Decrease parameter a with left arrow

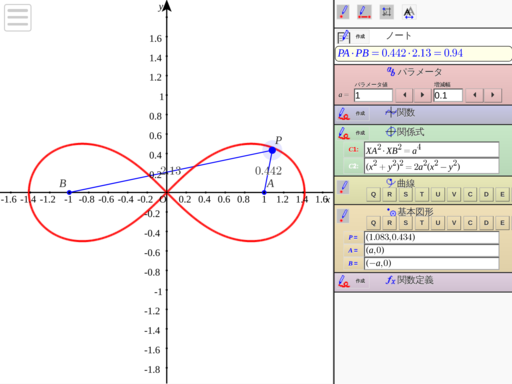coord(404,95)
